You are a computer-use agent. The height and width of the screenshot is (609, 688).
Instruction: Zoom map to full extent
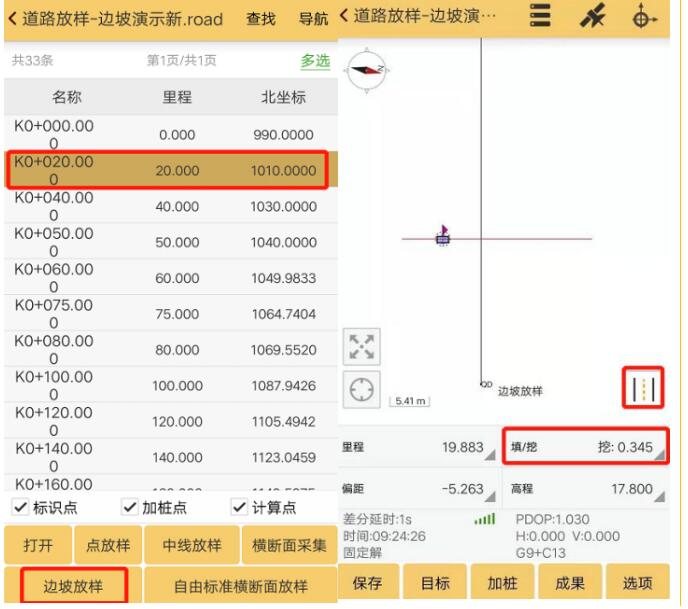[x=362, y=347]
